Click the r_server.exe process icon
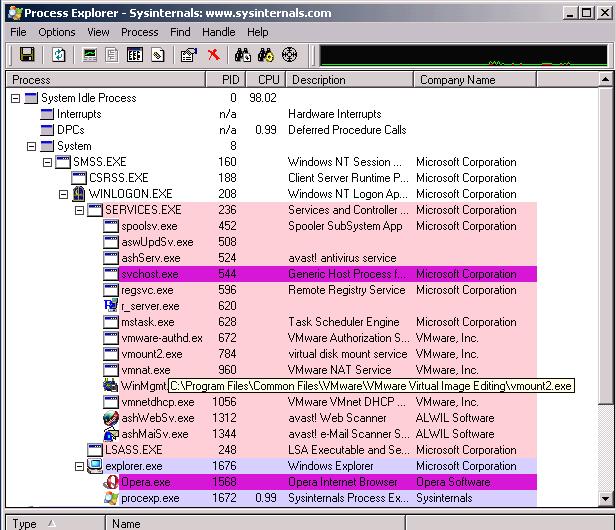 pos(111,305)
